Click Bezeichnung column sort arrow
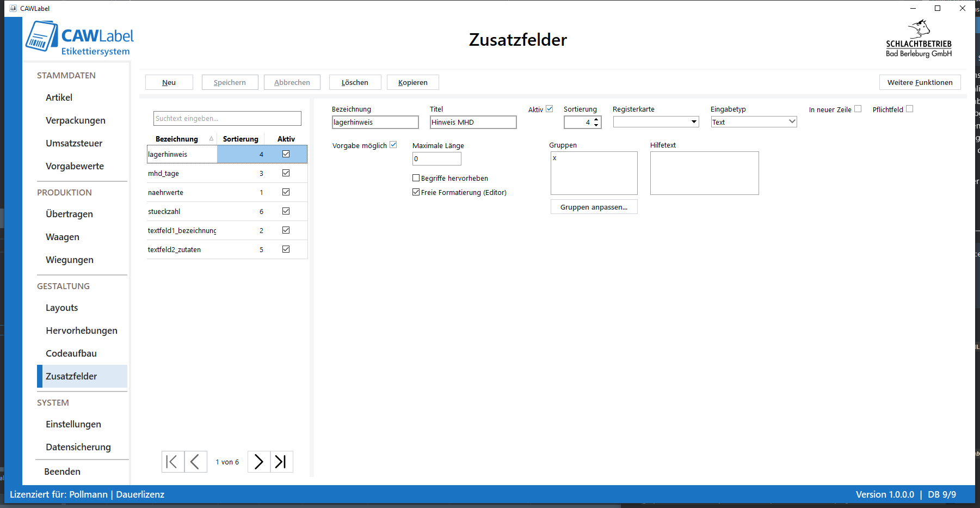980x508 pixels. pyautogui.click(x=211, y=139)
